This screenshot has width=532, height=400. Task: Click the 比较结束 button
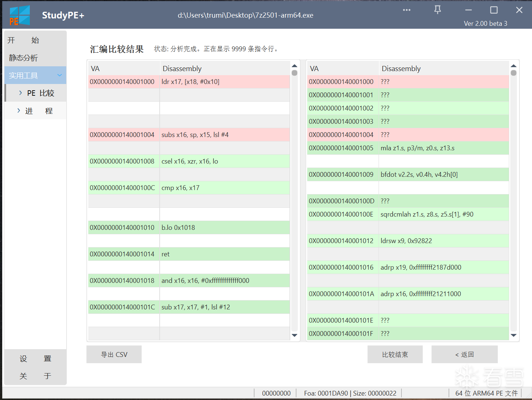coord(395,354)
